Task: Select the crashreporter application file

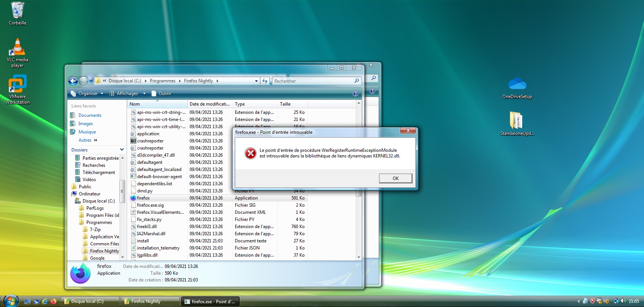Action: [147, 141]
